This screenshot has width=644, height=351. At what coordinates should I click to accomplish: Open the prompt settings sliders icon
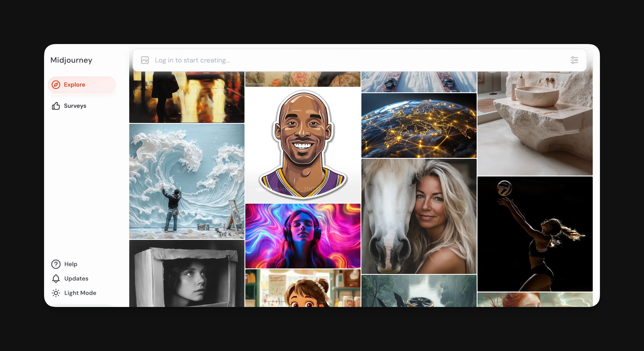pyautogui.click(x=574, y=60)
